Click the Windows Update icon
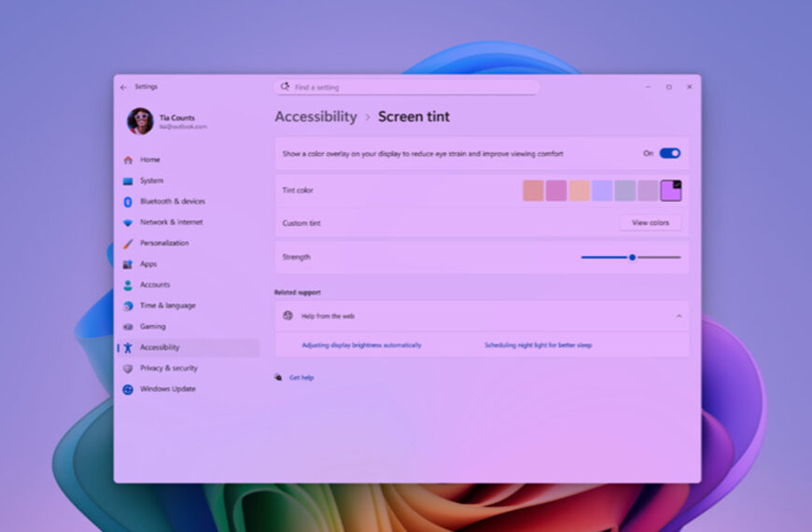This screenshot has height=532, width=812. (128, 389)
